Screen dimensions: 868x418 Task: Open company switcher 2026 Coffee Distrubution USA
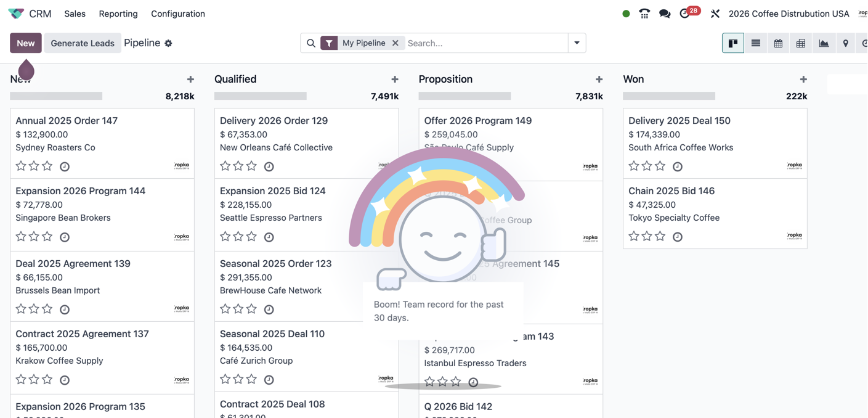click(x=789, y=14)
